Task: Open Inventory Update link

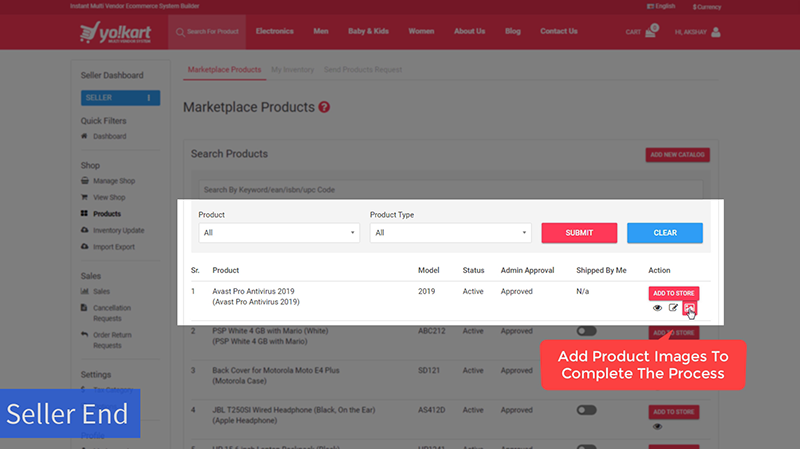Action: [118, 230]
